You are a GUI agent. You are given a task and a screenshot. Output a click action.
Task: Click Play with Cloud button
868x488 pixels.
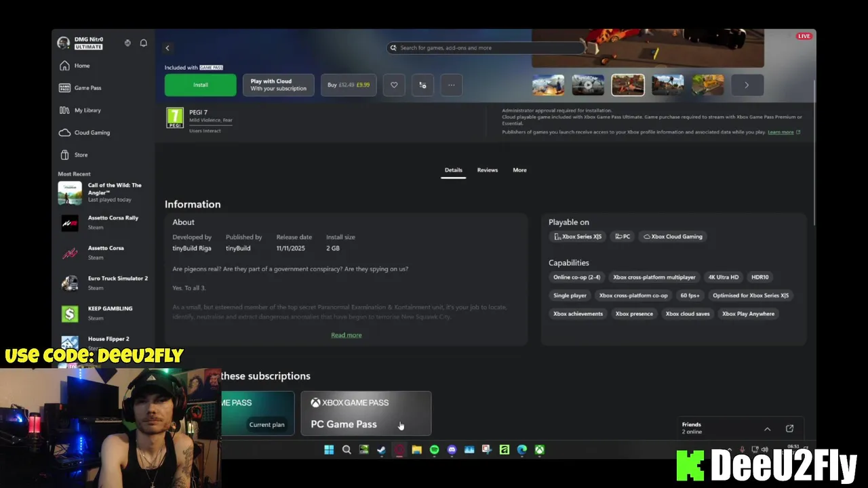click(x=278, y=85)
